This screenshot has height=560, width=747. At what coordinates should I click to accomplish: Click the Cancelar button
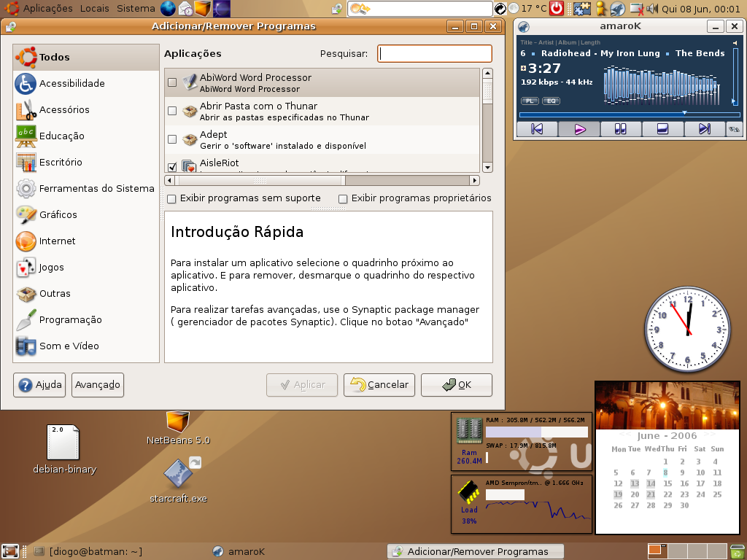pos(379,385)
